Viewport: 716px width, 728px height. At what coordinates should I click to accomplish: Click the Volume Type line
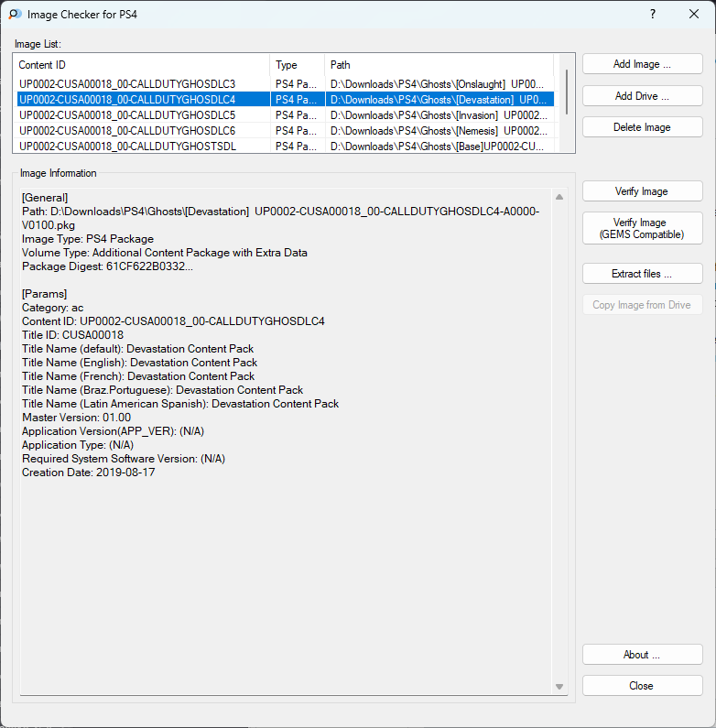(x=165, y=253)
